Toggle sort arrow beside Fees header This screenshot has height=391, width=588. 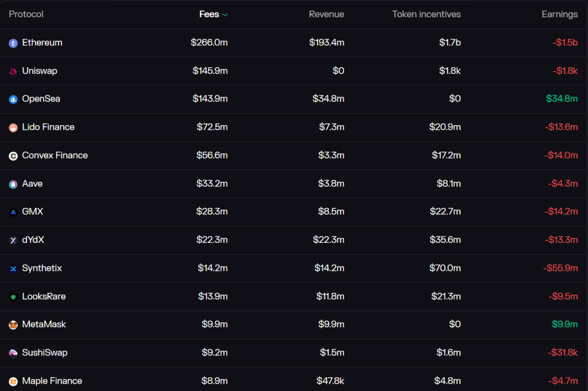pyautogui.click(x=225, y=14)
